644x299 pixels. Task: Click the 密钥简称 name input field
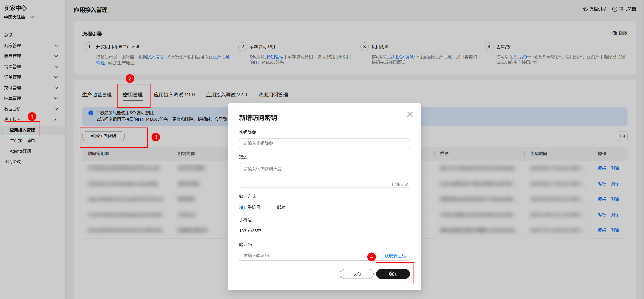click(x=324, y=143)
